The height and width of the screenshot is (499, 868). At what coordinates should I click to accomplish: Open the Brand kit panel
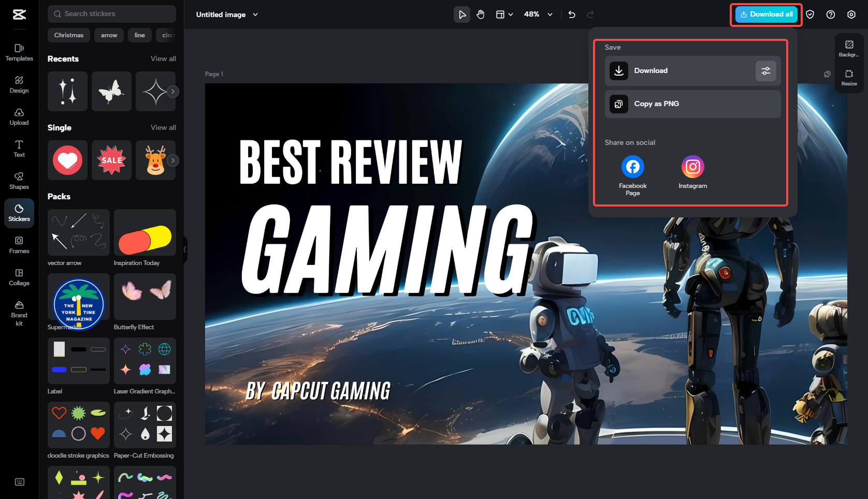[19, 313]
